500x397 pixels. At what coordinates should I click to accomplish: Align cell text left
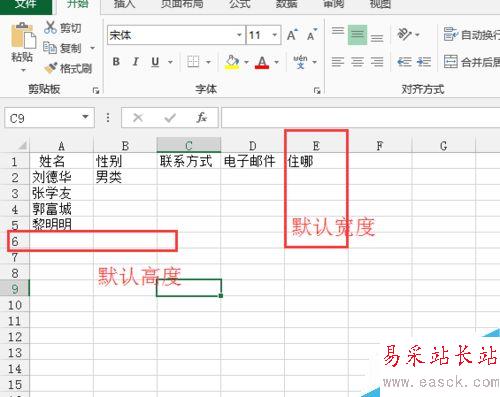click(x=338, y=62)
